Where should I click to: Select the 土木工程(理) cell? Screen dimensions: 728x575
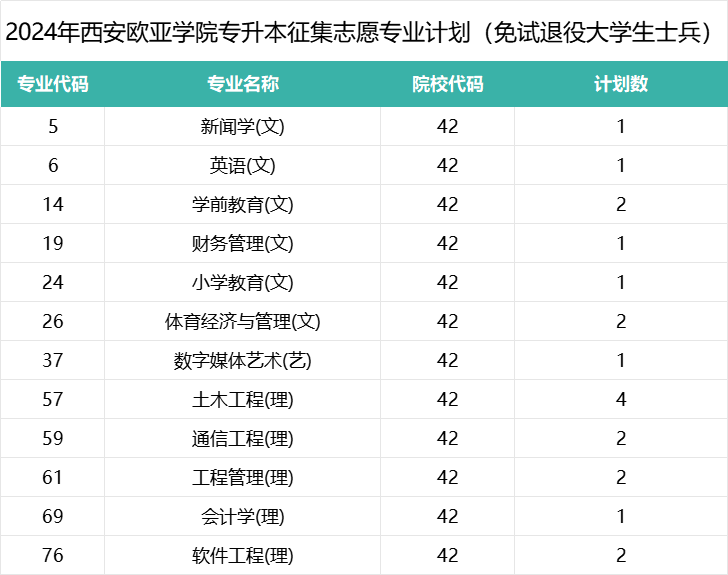coord(243,399)
